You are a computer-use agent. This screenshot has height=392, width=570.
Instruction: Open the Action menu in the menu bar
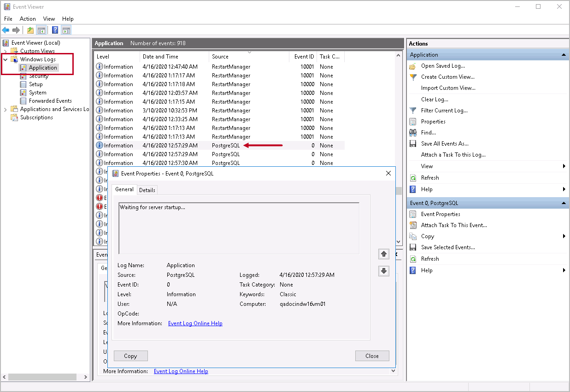point(28,18)
